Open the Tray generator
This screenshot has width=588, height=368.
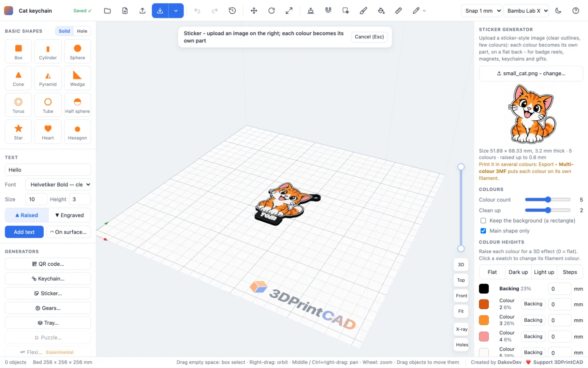tap(48, 323)
